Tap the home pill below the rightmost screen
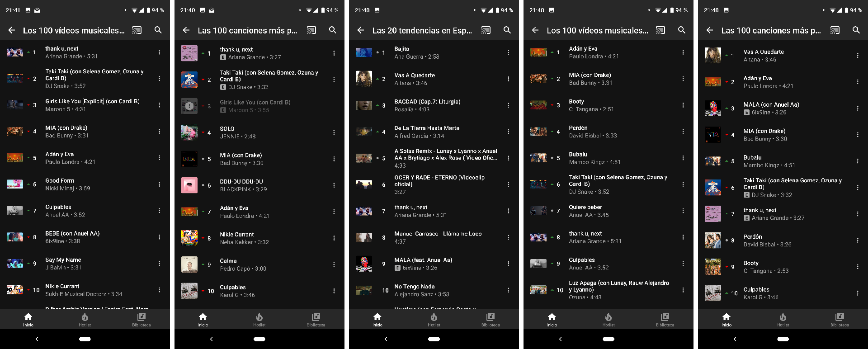 tap(783, 339)
